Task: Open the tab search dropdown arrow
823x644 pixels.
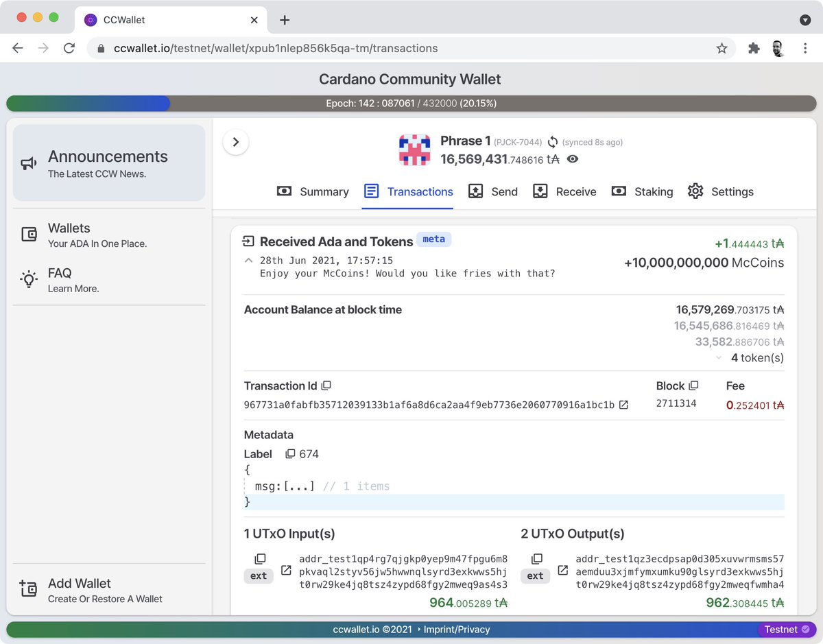Action: (805, 20)
